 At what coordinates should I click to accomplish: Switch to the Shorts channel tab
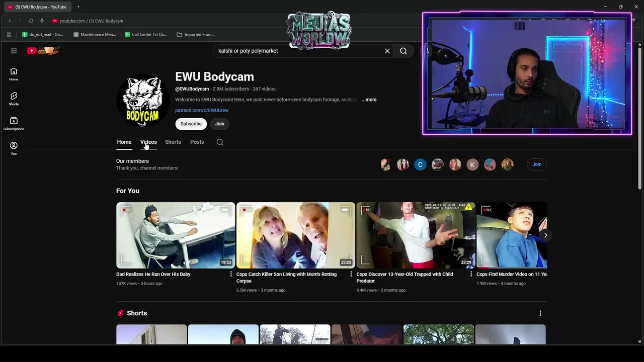point(173,142)
